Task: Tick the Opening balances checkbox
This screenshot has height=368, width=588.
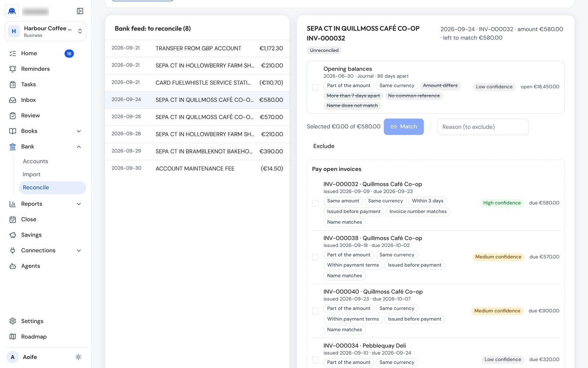Action: click(x=315, y=87)
